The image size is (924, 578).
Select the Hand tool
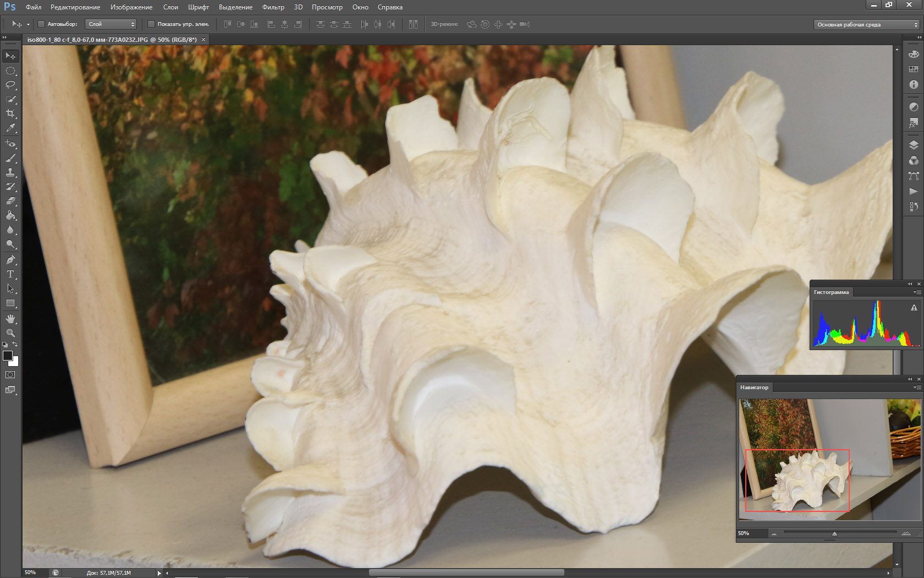point(10,319)
